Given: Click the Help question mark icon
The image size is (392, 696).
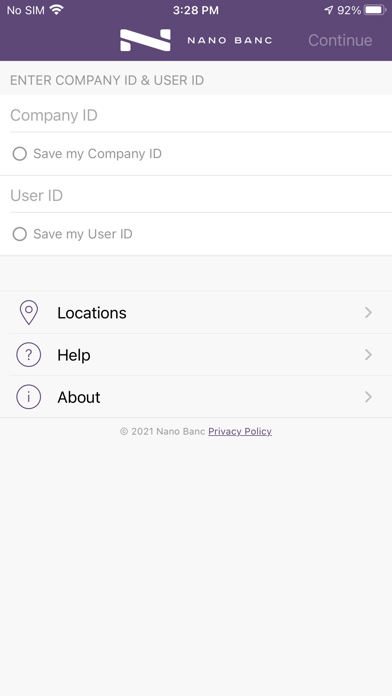Looking at the screenshot, I should [x=29, y=355].
